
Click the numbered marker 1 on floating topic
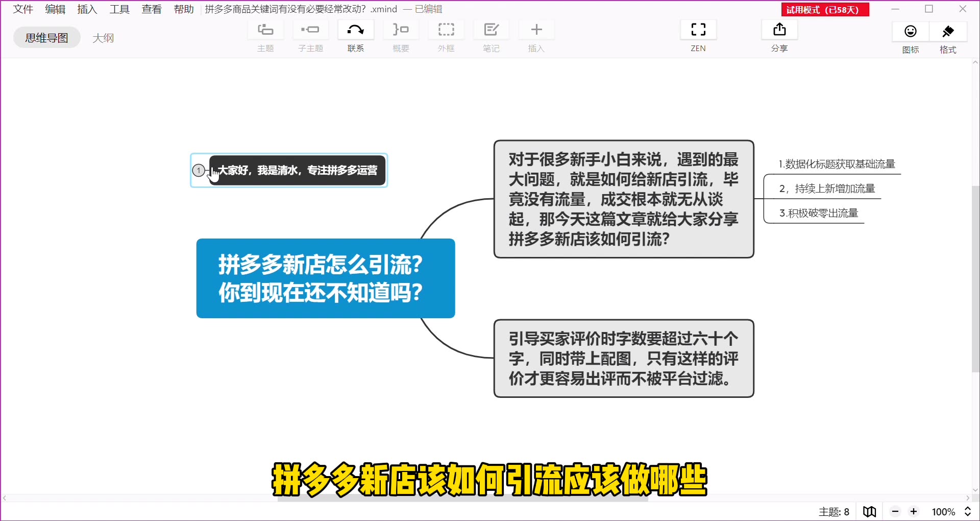click(199, 170)
